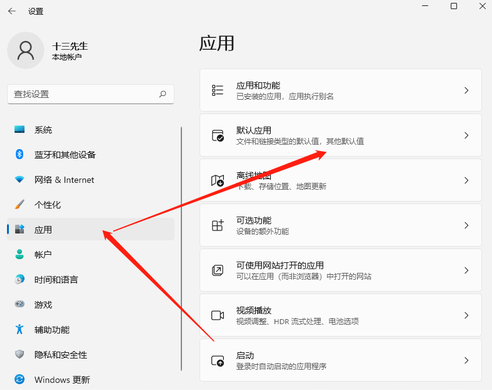Open the 启动 title

[245, 355]
